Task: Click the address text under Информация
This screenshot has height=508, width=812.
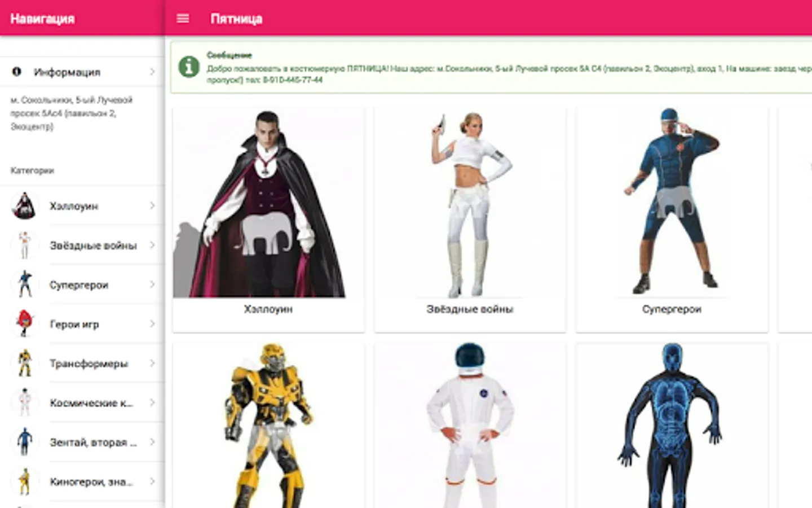Action: 72,113
